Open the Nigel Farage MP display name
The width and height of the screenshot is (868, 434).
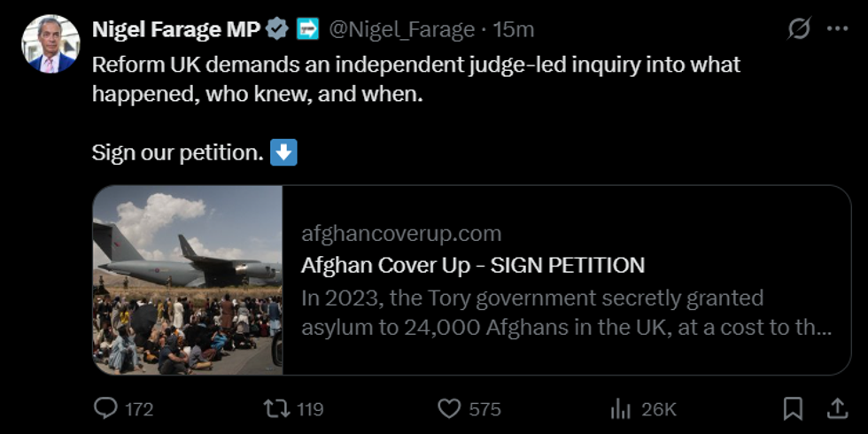pyautogui.click(x=175, y=29)
